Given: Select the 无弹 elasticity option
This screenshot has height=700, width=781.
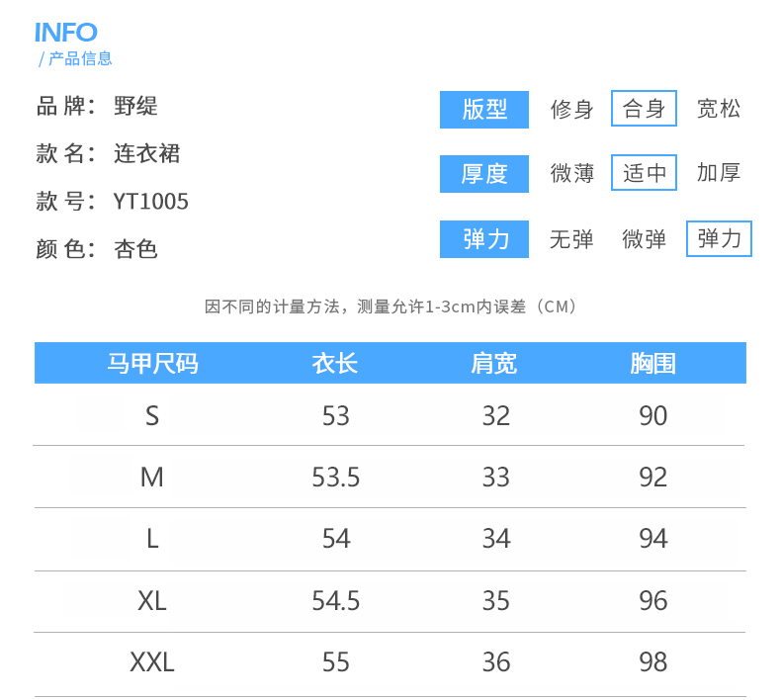Looking at the screenshot, I should point(571,239).
